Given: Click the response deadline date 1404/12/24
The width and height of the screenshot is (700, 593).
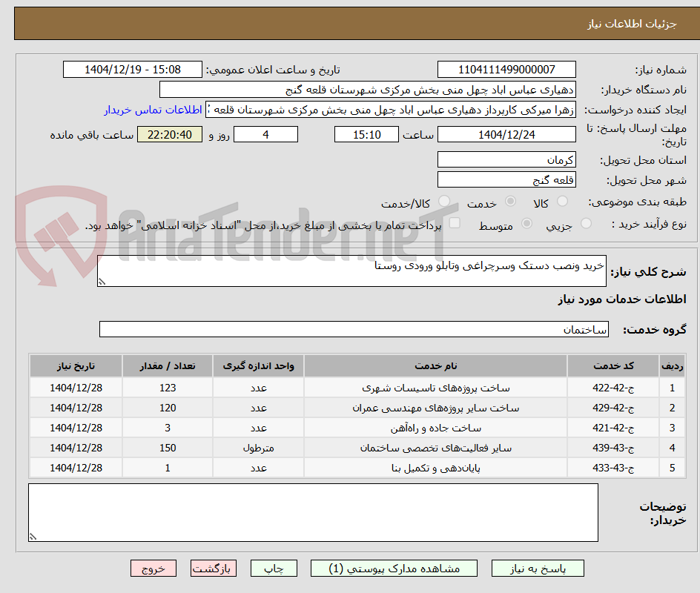Looking at the screenshot, I should click(x=506, y=134).
